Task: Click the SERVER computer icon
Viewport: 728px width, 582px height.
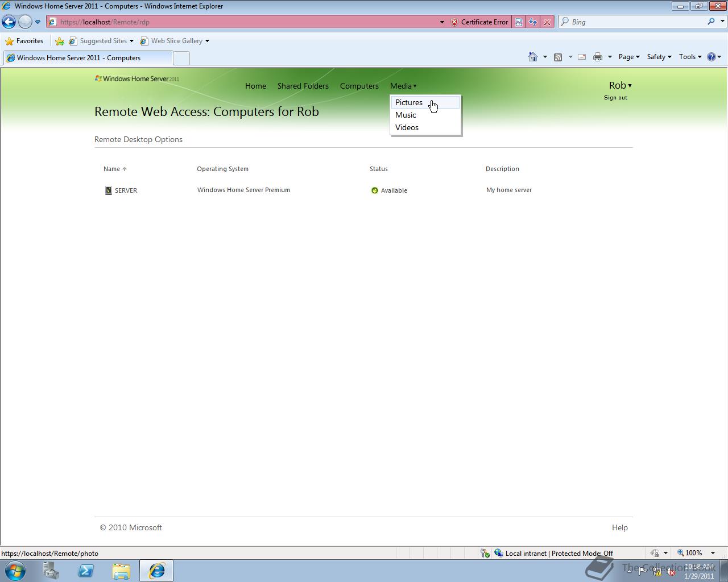Action: pyautogui.click(x=108, y=190)
